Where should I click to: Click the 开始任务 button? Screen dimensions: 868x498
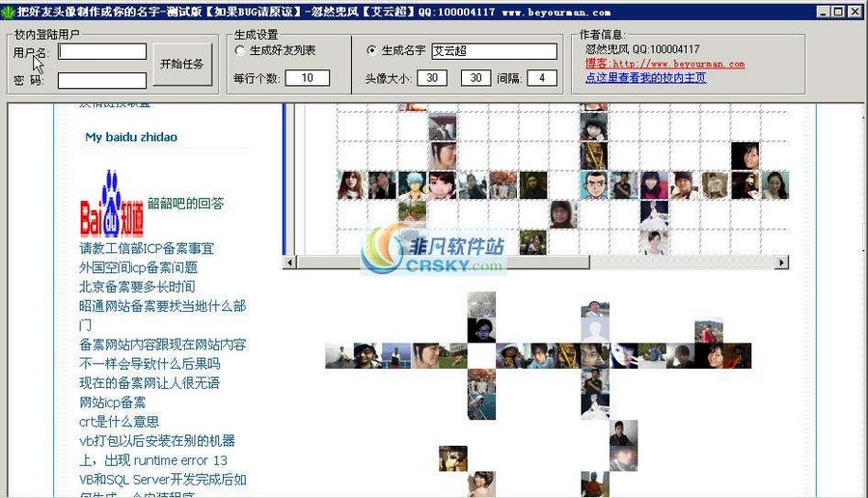pyautogui.click(x=182, y=65)
